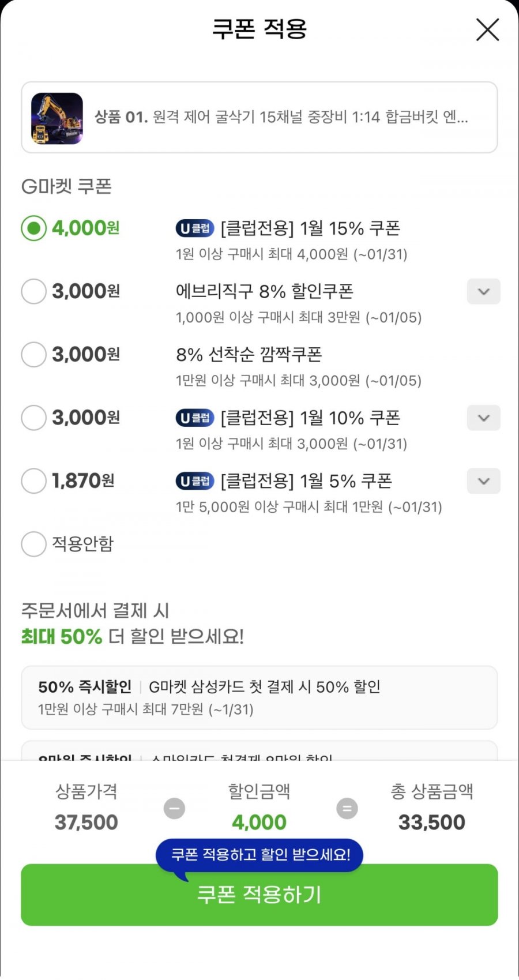Choose the 8% 선착순 깜짝쿠폰 radio option
519x980 pixels.
(34, 354)
